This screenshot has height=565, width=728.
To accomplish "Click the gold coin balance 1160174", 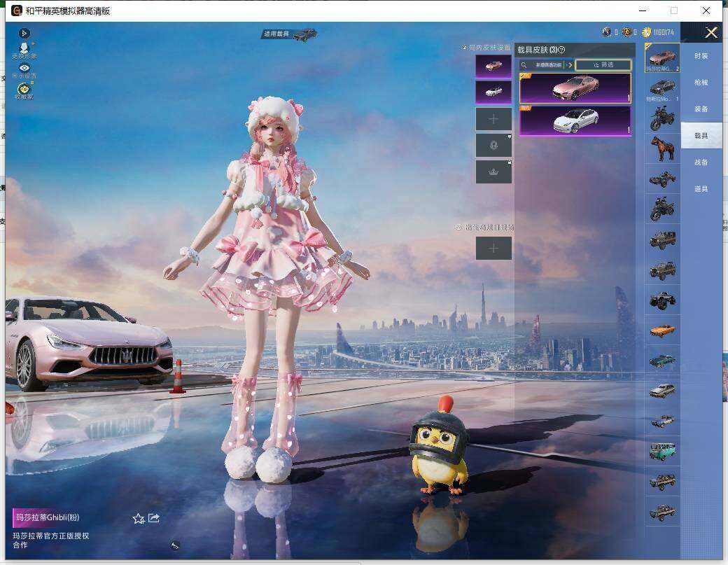I will (658, 32).
